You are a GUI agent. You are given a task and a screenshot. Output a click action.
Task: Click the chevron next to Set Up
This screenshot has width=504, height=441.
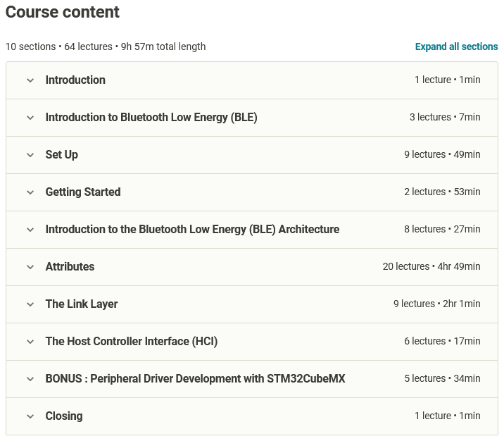[30, 155]
